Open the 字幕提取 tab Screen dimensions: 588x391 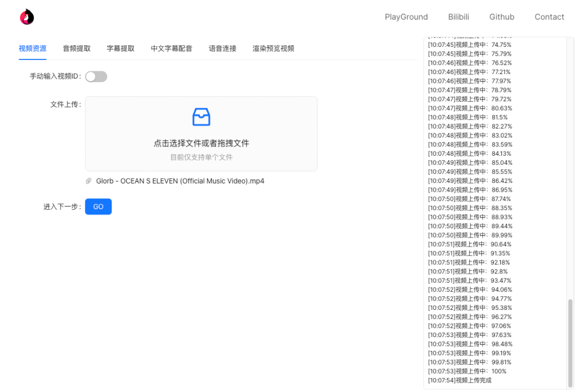coord(120,48)
